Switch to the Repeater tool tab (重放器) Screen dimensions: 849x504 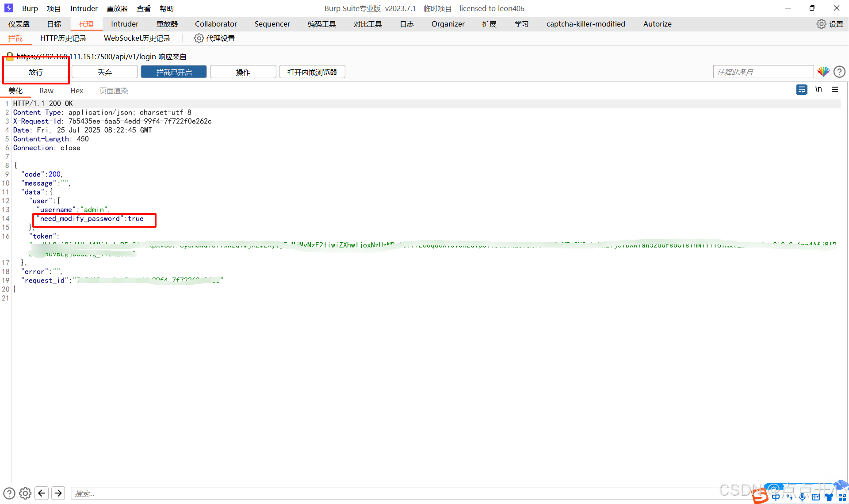(167, 24)
